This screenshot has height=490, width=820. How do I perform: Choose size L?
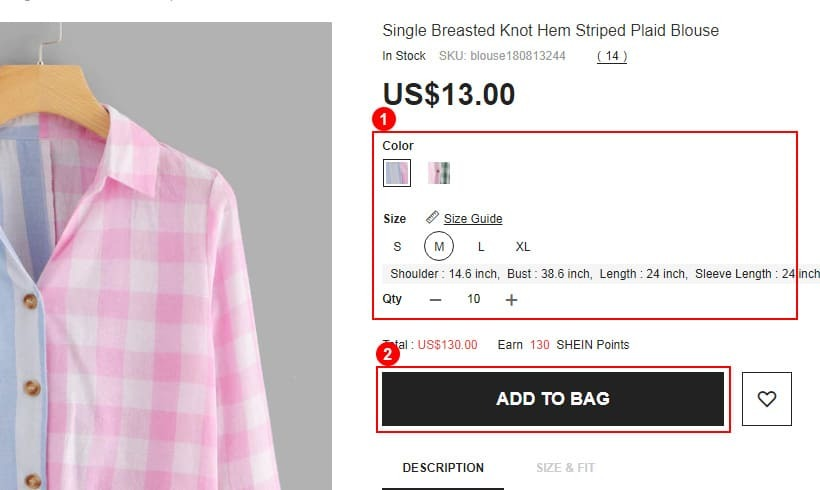coord(481,246)
